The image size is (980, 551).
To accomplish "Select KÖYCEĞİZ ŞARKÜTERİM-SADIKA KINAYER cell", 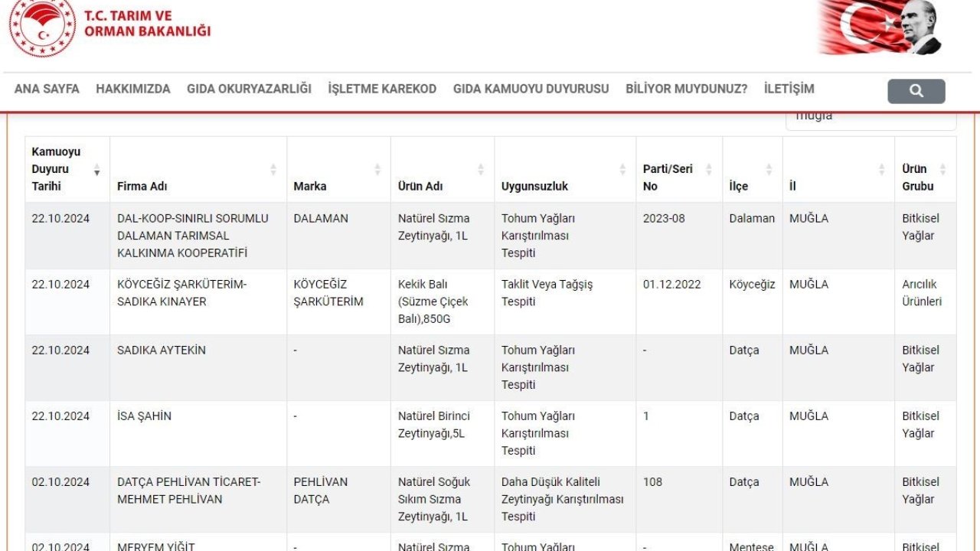I will (198, 302).
